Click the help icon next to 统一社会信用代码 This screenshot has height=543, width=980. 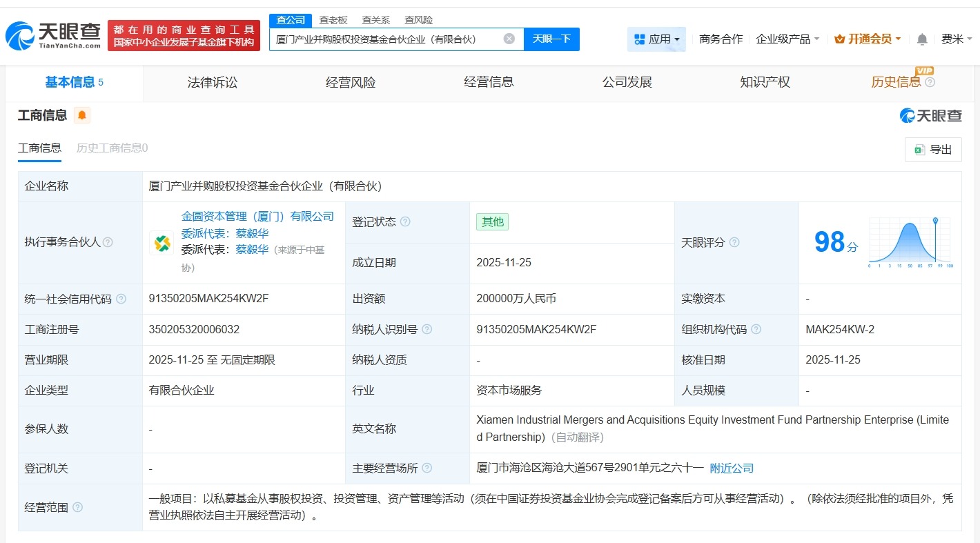(119, 298)
